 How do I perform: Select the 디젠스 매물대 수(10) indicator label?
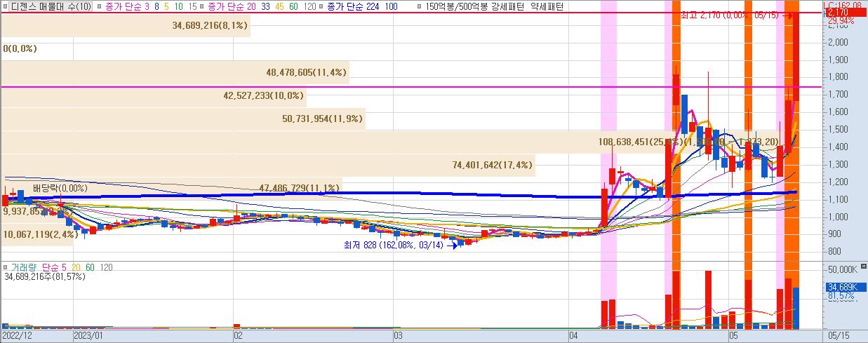point(51,6)
